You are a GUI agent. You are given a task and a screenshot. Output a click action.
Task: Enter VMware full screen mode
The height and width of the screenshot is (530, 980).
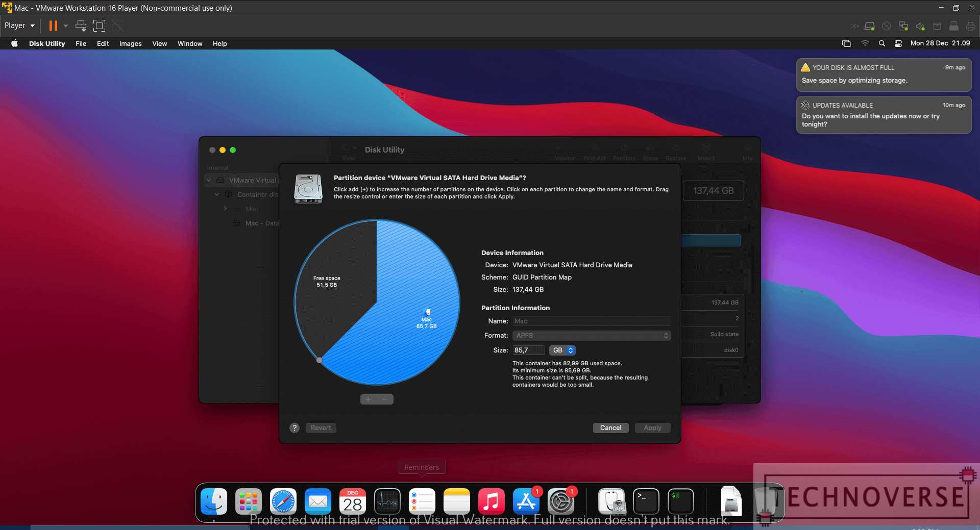click(99, 26)
